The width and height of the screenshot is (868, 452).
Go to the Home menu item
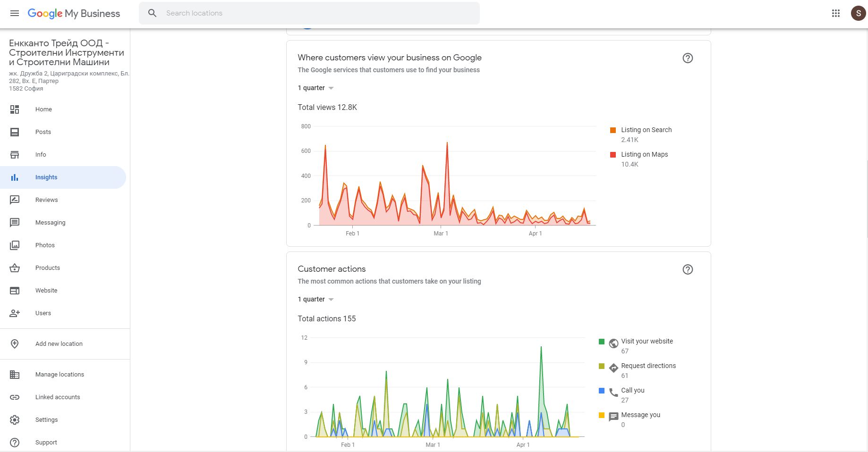[43, 109]
